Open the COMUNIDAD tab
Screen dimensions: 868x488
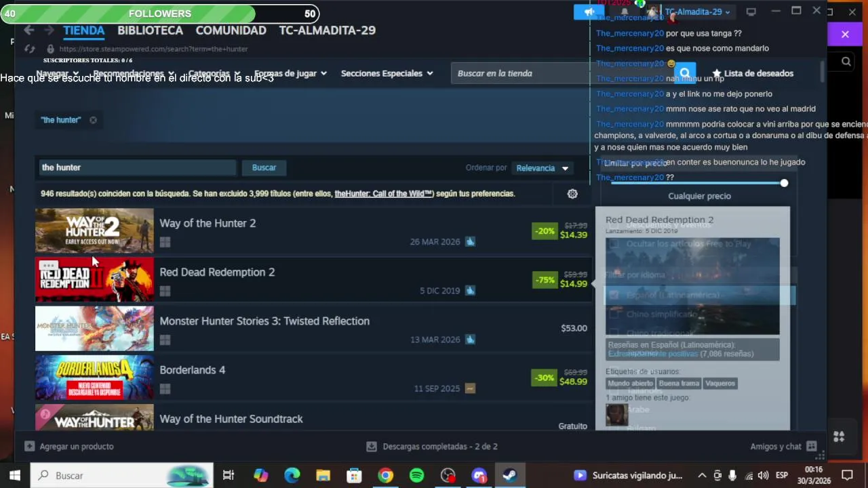[x=231, y=30]
